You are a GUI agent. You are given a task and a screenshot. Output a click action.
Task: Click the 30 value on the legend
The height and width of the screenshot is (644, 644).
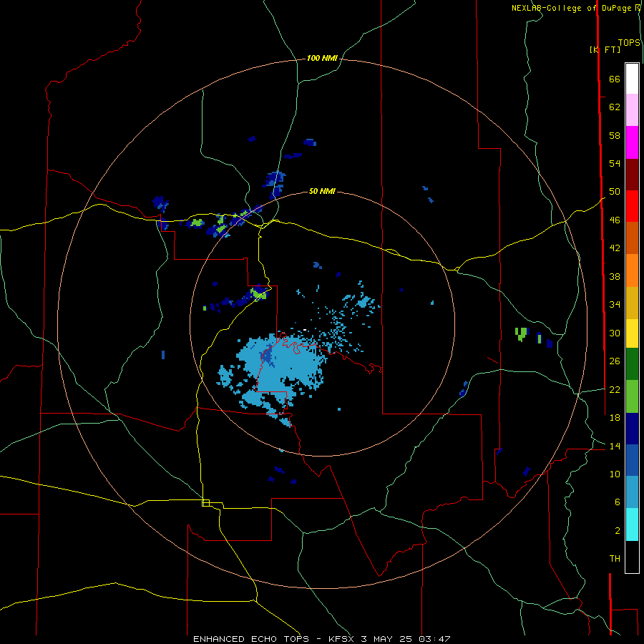click(x=615, y=333)
